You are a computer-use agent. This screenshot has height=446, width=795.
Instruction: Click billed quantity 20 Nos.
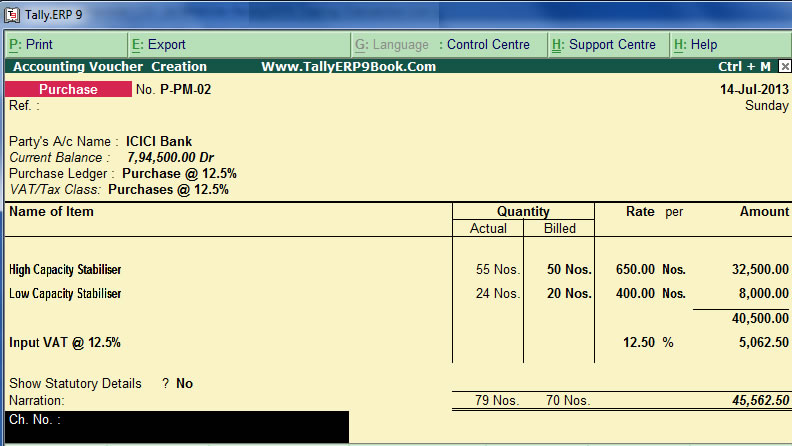(569, 293)
